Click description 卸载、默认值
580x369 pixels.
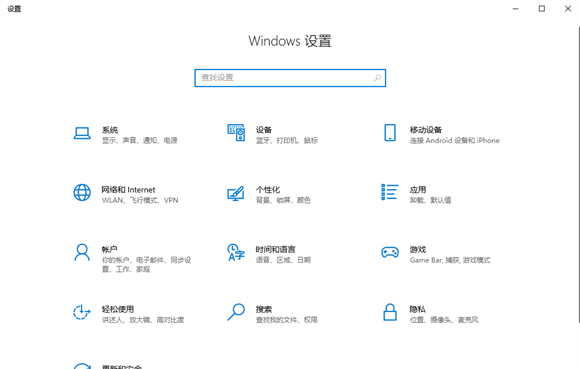click(430, 200)
